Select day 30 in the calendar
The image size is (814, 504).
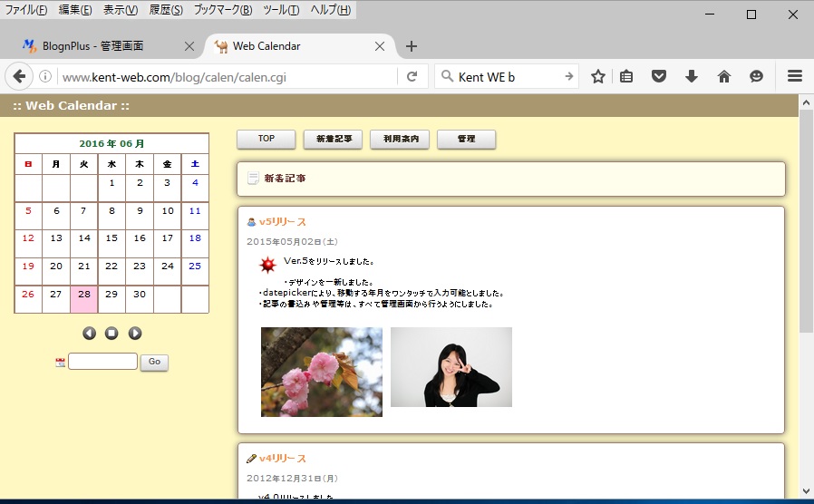tap(140, 299)
